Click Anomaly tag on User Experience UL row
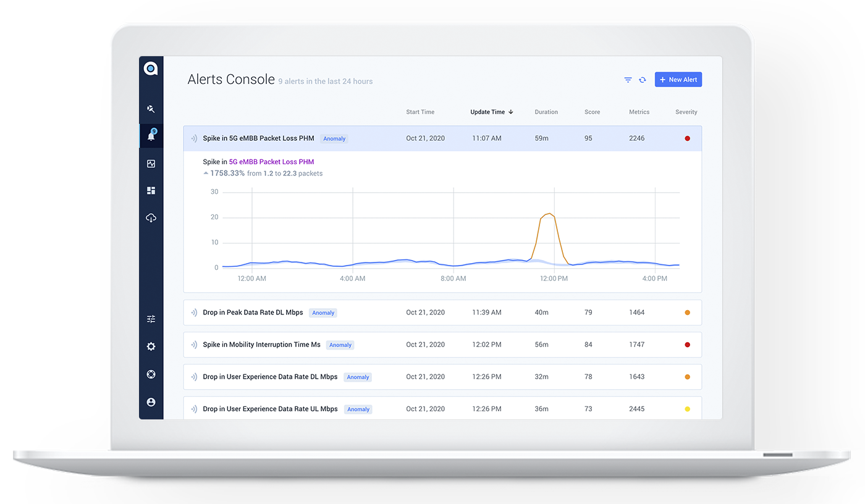 [358, 409]
